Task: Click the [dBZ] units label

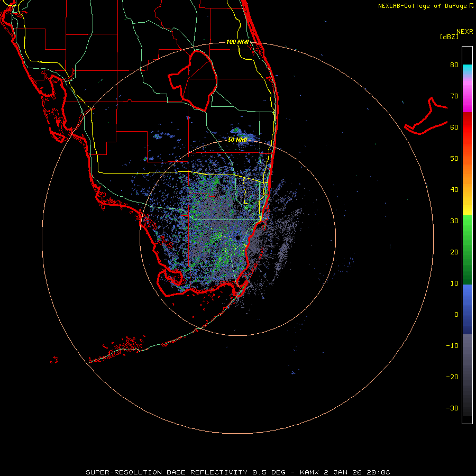Action: click(449, 37)
